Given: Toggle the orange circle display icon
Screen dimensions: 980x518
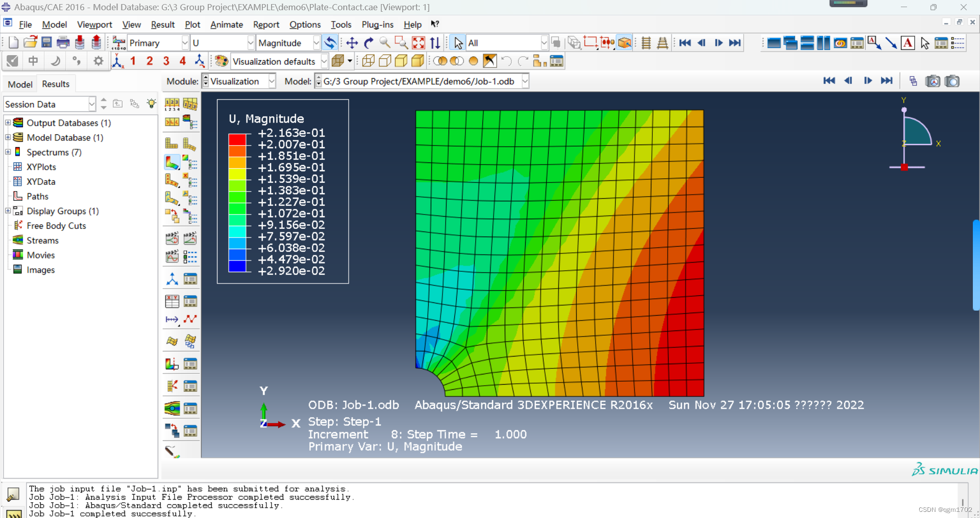Looking at the screenshot, I should point(473,61).
